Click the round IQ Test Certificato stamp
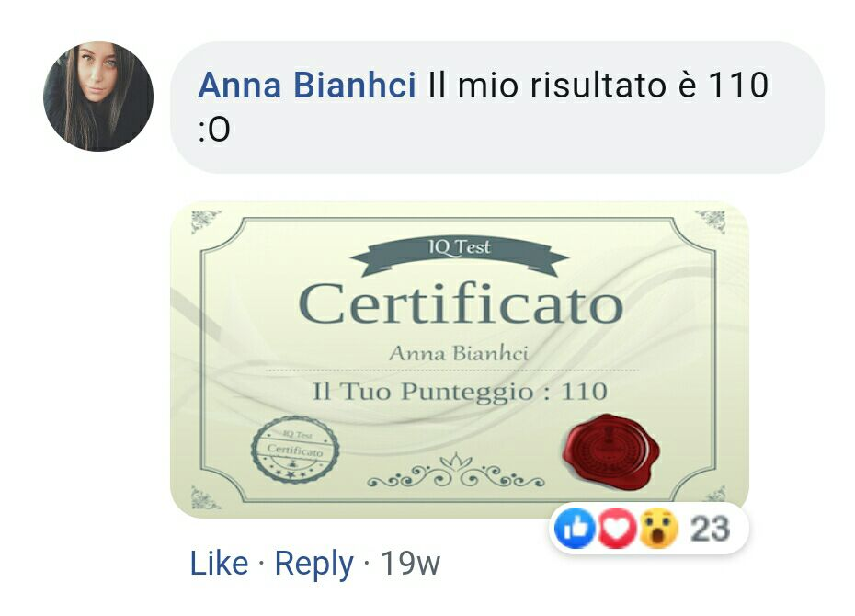The height and width of the screenshot is (616, 855). (295, 450)
